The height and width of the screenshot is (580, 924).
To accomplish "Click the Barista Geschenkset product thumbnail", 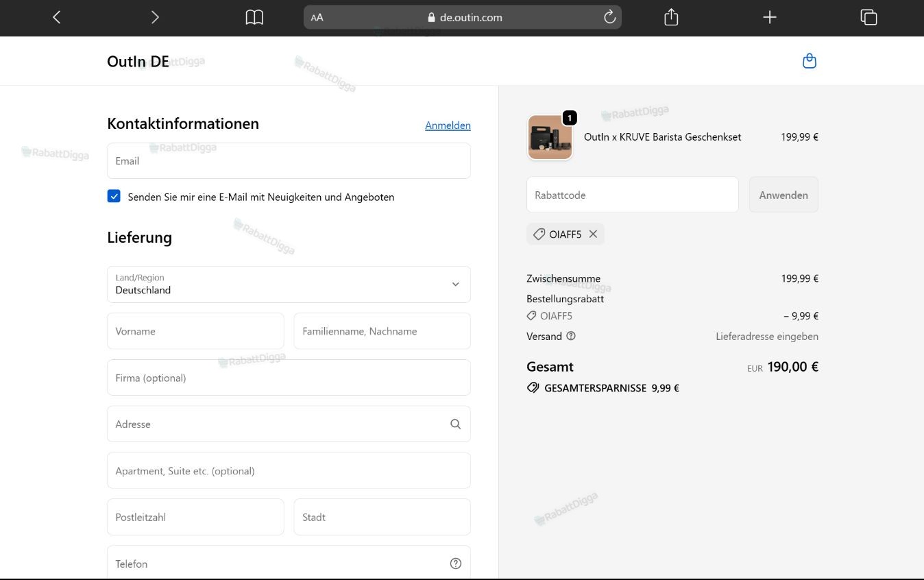I will 550,137.
